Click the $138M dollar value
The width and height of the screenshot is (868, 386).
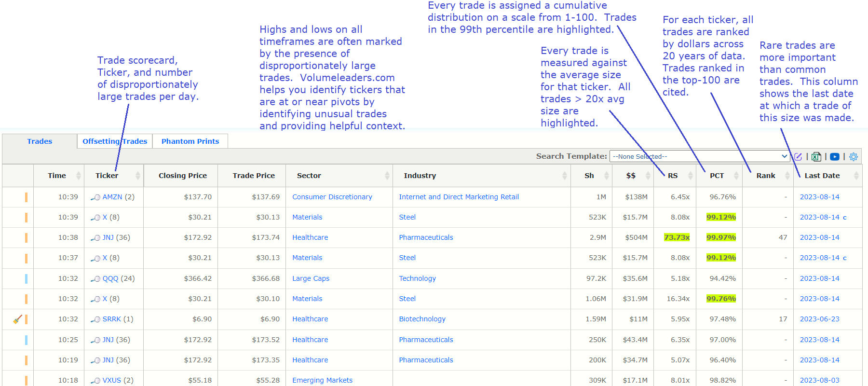click(637, 197)
